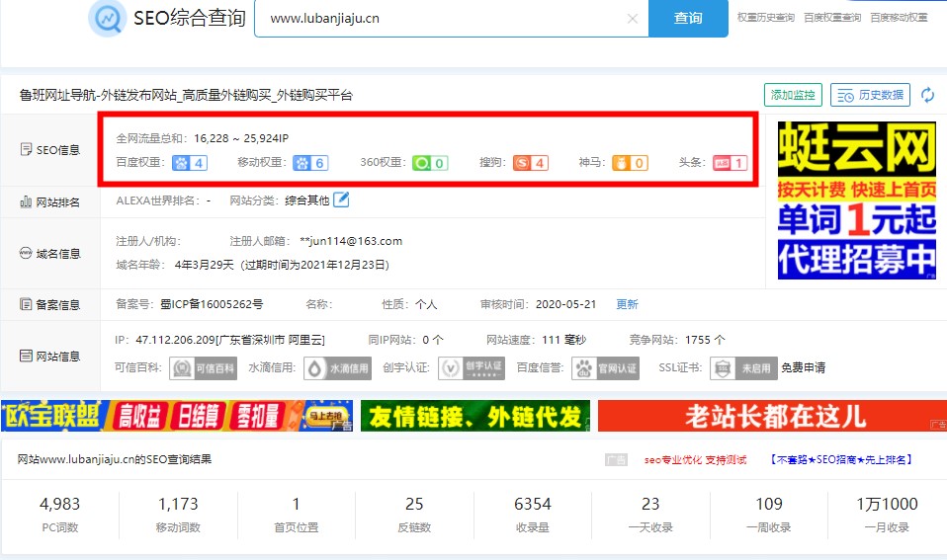Open the 蜓云网 advertisement banner
The height and width of the screenshot is (560, 947).
[856, 200]
